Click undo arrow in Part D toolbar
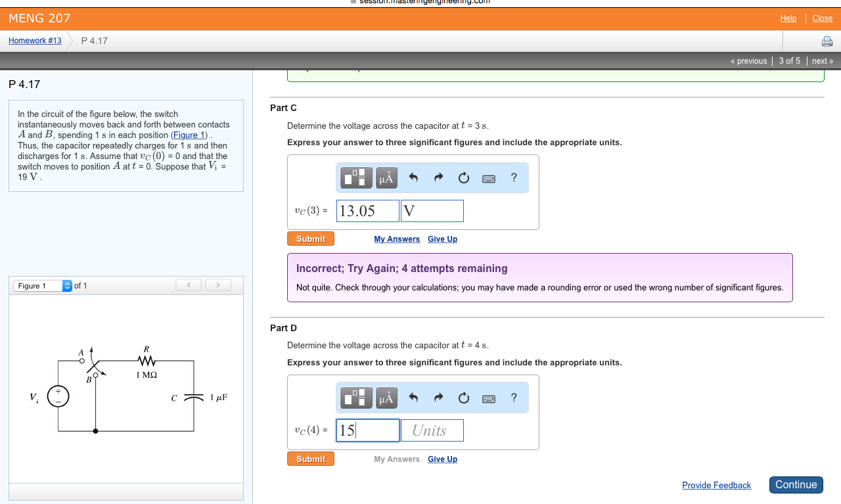The width and height of the screenshot is (841, 504). click(x=413, y=398)
